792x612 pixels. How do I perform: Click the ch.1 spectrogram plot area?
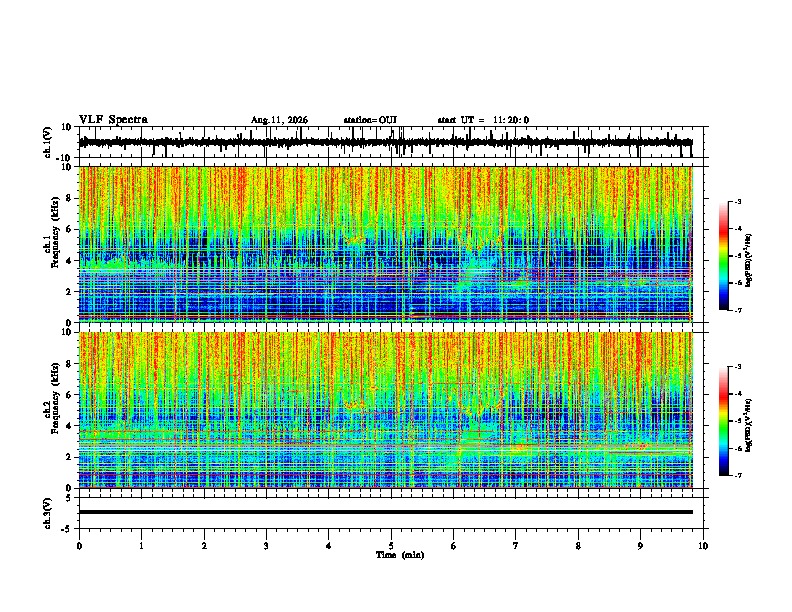point(386,244)
